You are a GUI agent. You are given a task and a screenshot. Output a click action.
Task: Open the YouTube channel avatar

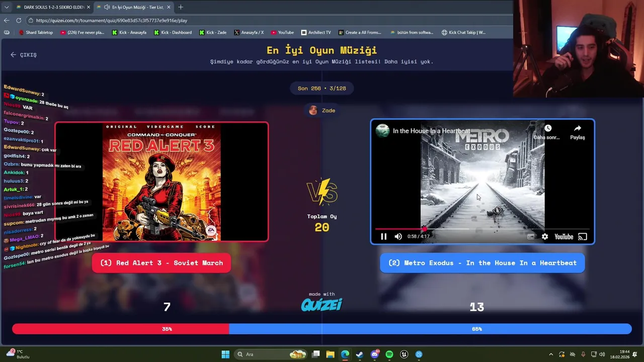click(x=382, y=131)
